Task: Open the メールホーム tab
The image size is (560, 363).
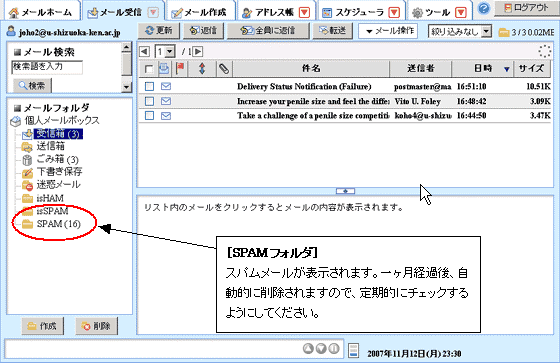Action: (x=41, y=12)
